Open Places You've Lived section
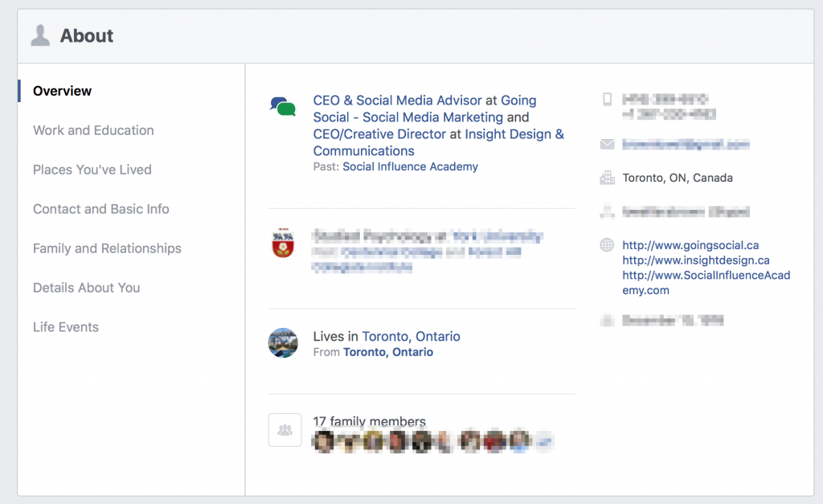Image resolution: width=823 pixels, height=504 pixels. (x=92, y=170)
